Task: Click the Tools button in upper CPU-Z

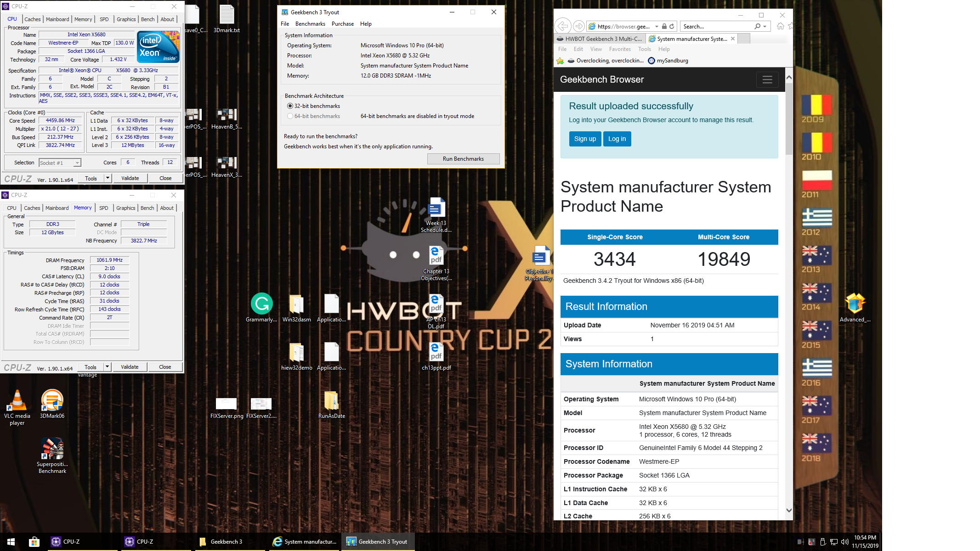Action: 91,178
